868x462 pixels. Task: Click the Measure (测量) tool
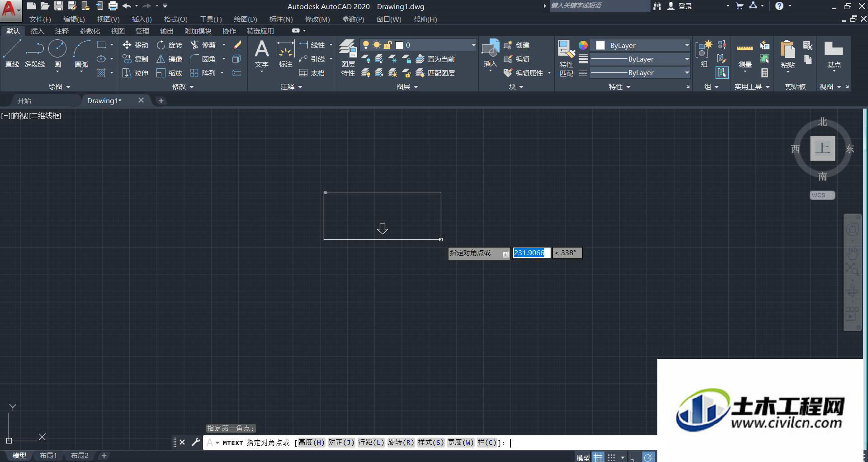745,53
